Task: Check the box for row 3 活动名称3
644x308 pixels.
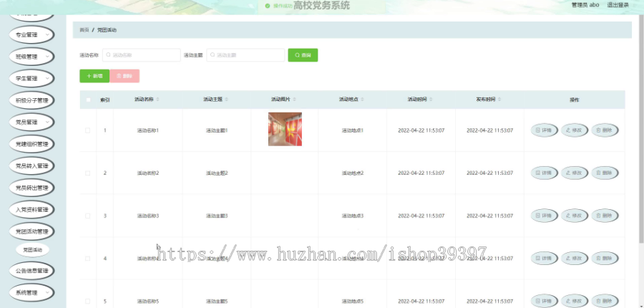Action: (x=87, y=216)
